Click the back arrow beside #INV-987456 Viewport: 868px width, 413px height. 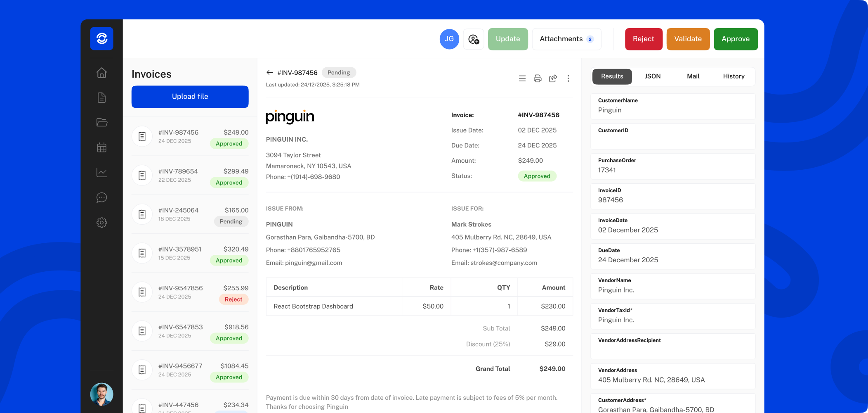[270, 72]
